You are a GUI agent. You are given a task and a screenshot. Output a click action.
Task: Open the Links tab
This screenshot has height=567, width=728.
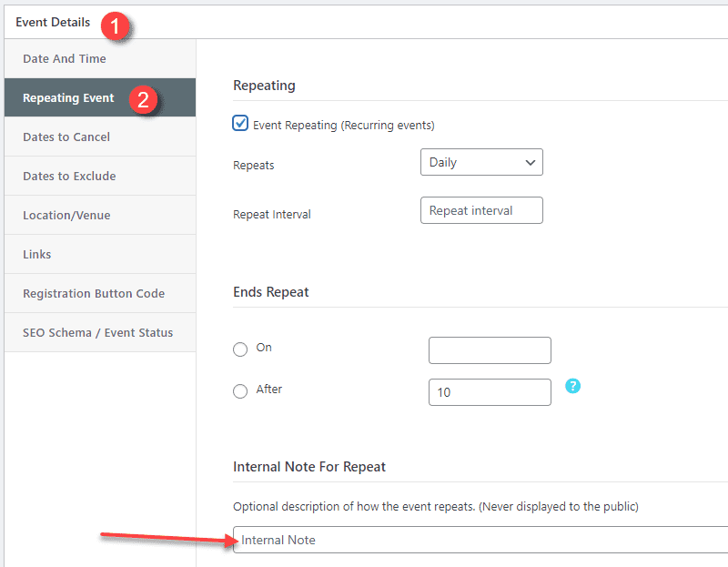coord(37,255)
